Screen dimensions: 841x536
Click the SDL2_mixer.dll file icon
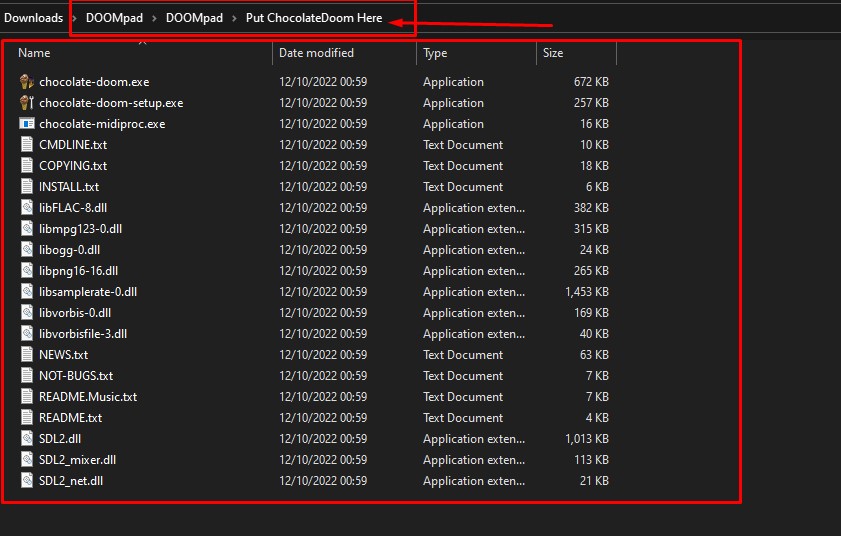coord(26,460)
